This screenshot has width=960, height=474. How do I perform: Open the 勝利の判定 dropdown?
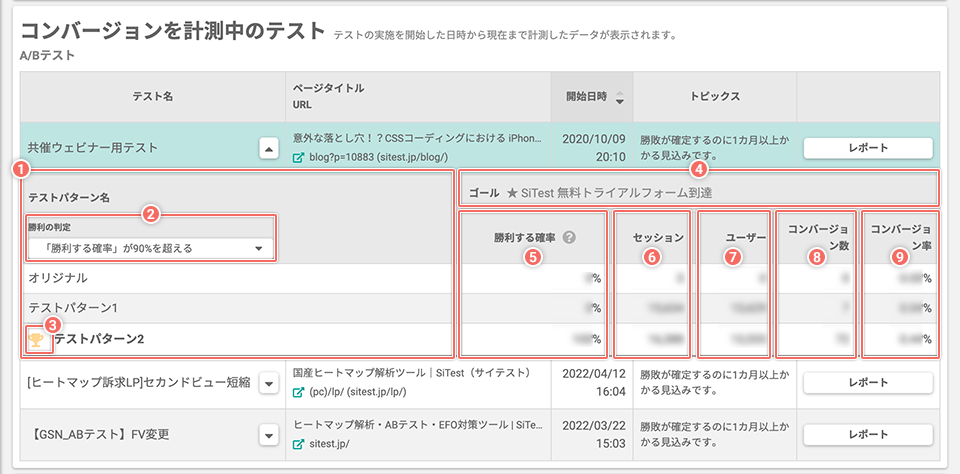[x=150, y=249]
